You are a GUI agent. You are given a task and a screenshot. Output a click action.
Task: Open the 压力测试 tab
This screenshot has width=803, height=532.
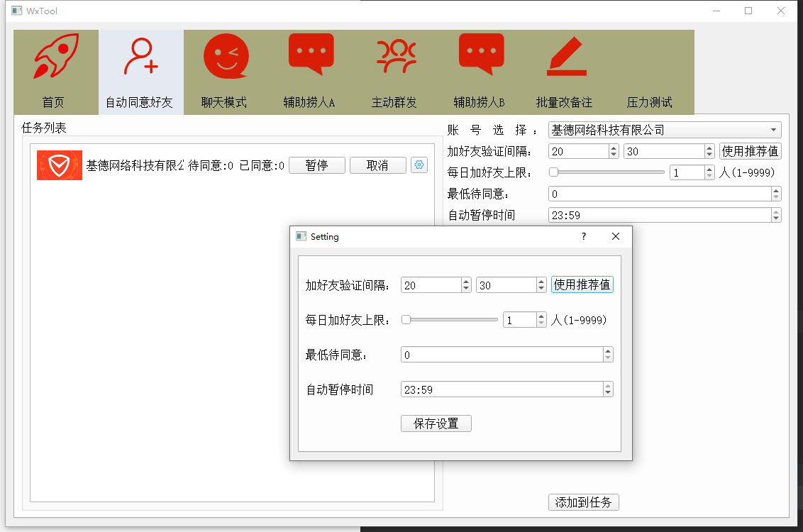tap(649, 101)
